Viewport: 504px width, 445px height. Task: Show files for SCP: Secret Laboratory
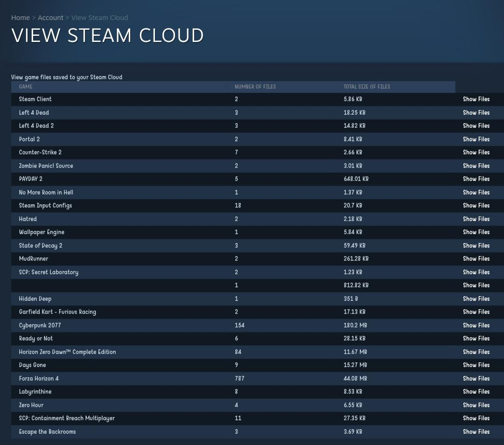tap(476, 272)
